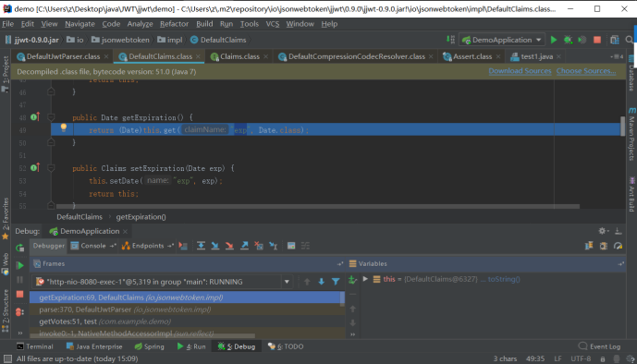Close the DefaultClaims.class tab

(198, 56)
